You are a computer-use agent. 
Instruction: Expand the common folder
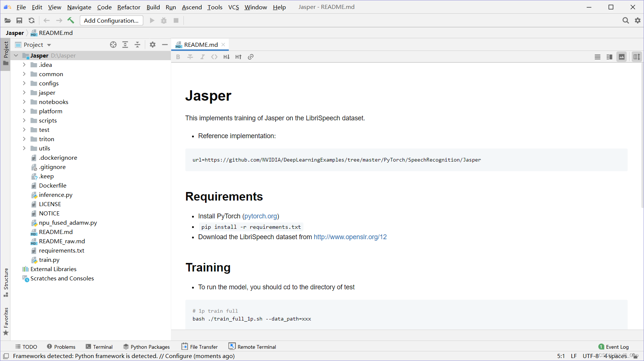(24, 74)
